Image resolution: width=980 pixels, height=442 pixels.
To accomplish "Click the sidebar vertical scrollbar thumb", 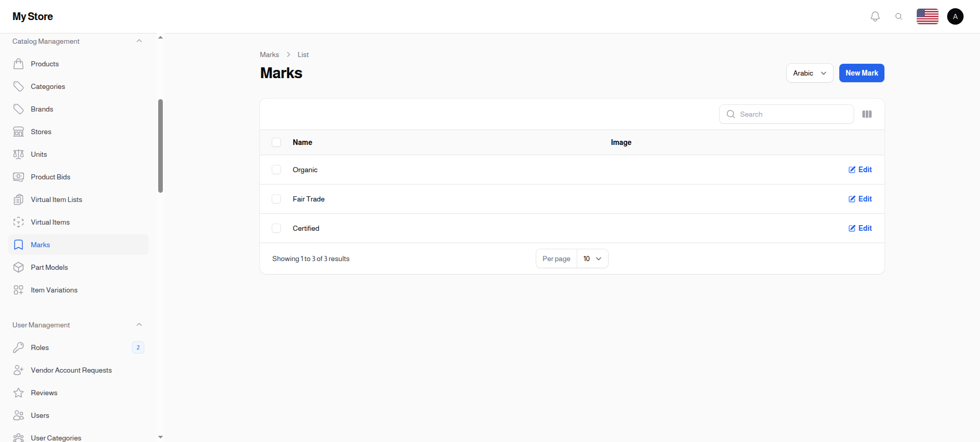I will pyautogui.click(x=160, y=146).
